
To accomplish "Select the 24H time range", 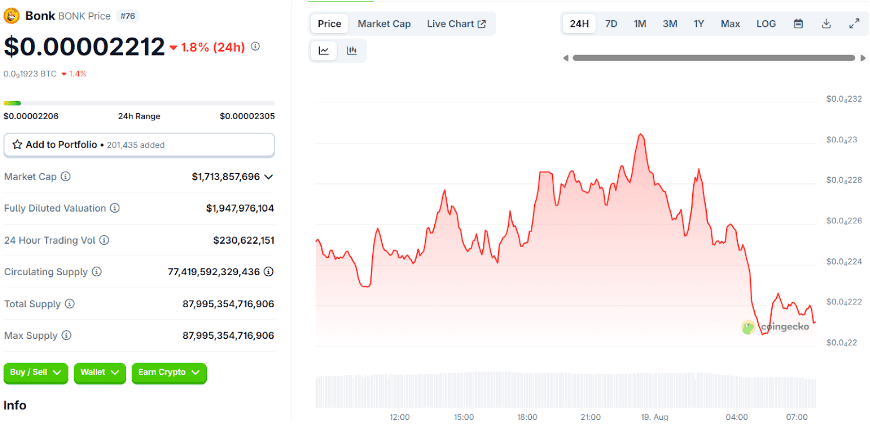I will pyautogui.click(x=579, y=23).
